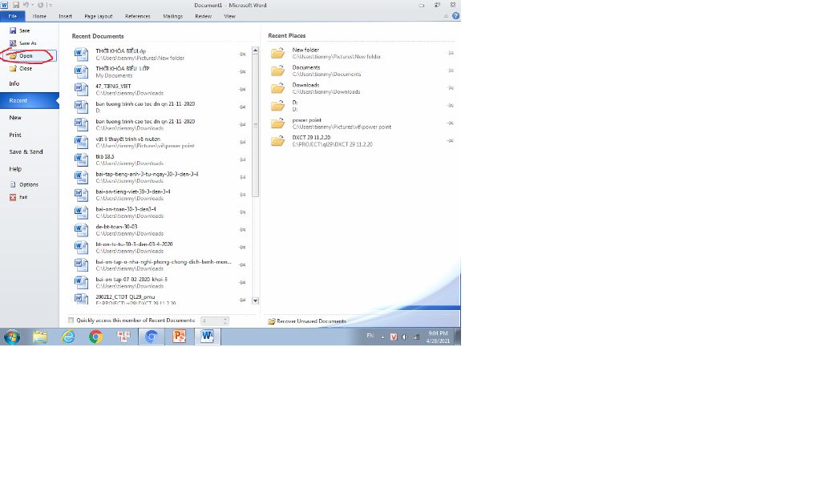
Task: Open bai-tap-tieng-anh-3-tu-ngay-30-3-den-3-4 document
Action: [160, 177]
